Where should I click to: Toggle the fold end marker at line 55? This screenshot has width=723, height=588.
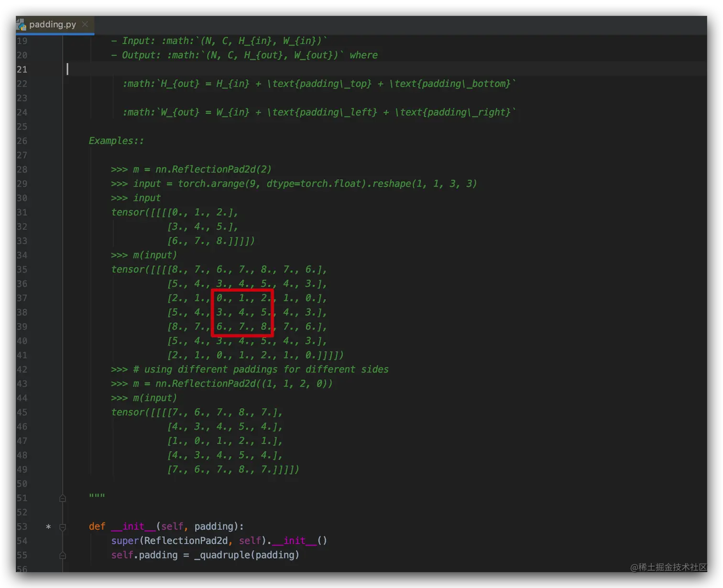(x=63, y=555)
